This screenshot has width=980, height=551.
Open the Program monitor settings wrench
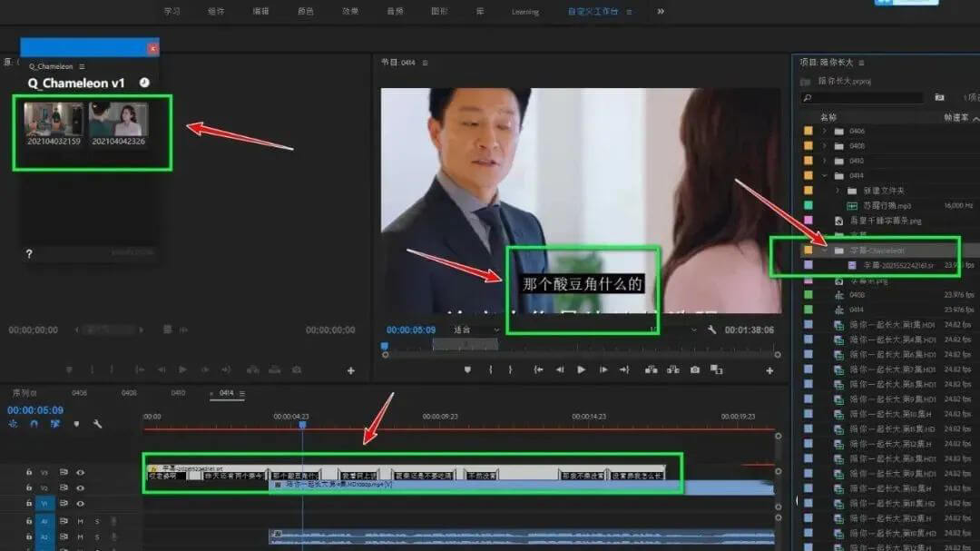click(x=710, y=329)
